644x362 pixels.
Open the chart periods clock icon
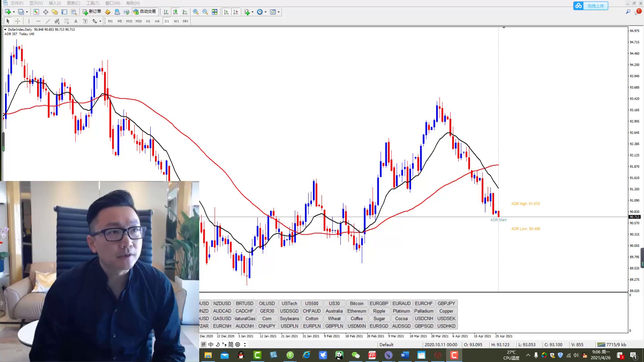260,12
